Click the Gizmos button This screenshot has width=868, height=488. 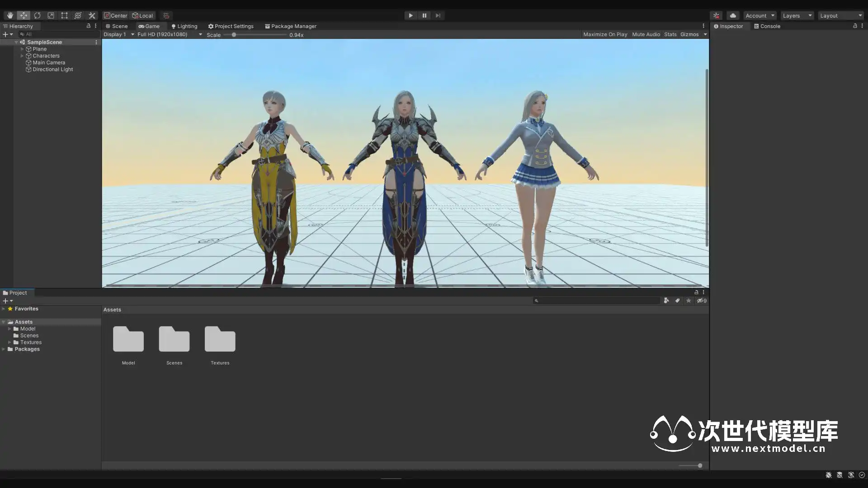pyautogui.click(x=689, y=34)
